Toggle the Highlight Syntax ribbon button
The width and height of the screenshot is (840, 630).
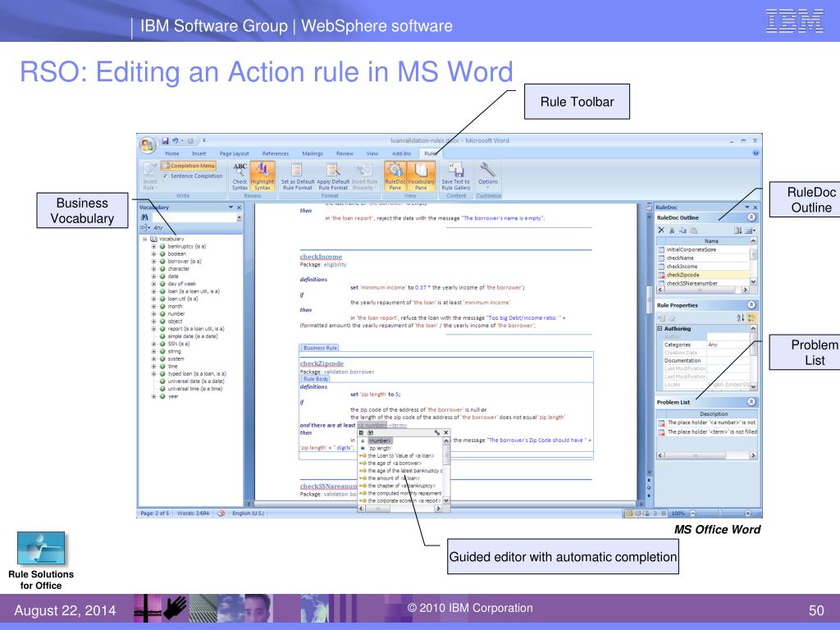pyautogui.click(x=262, y=176)
